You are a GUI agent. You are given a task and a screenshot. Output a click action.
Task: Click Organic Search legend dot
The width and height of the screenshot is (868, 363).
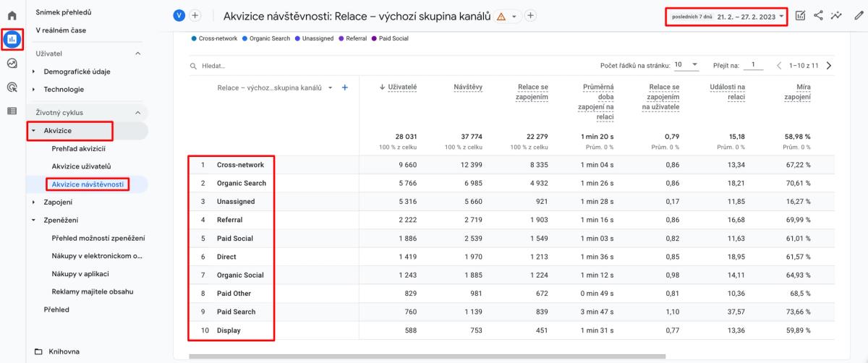click(245, 38)
